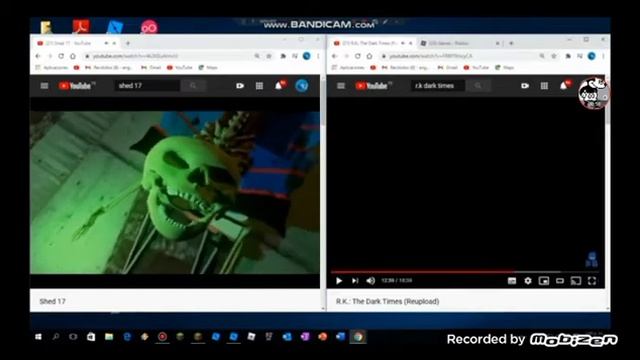Open the Maps bookmark in the right window
640x360 pixels.
tap(505, 67)
